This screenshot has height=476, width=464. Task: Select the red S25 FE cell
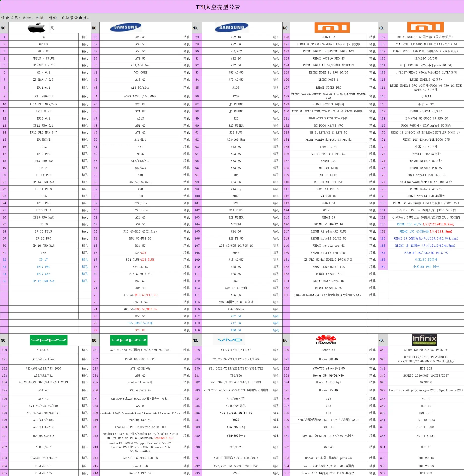tap(140, 330)
